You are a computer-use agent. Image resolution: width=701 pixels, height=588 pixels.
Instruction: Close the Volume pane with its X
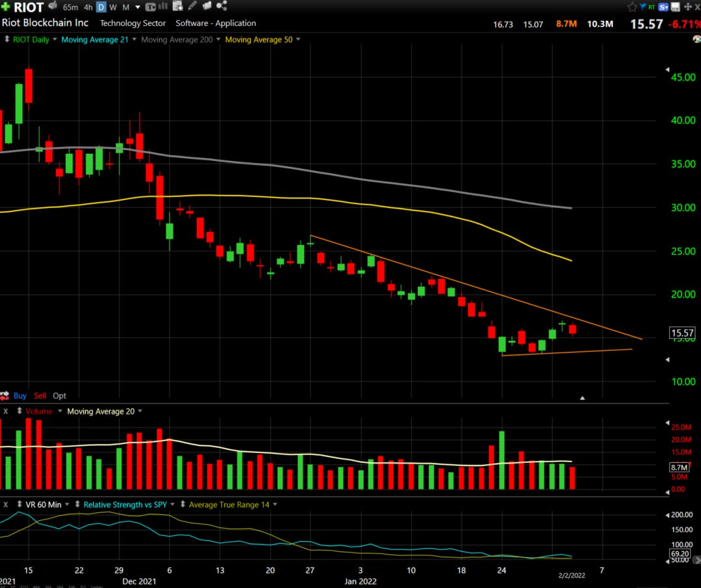[6, 411]
